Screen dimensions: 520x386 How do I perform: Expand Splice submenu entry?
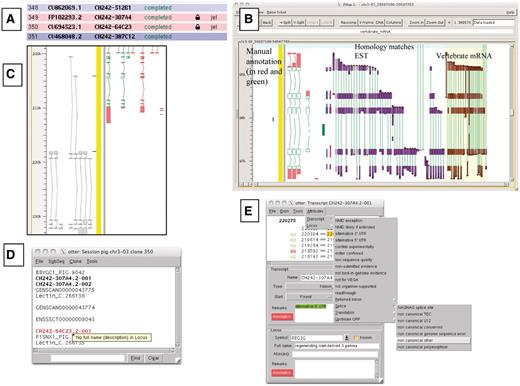(x=366, y=306)
